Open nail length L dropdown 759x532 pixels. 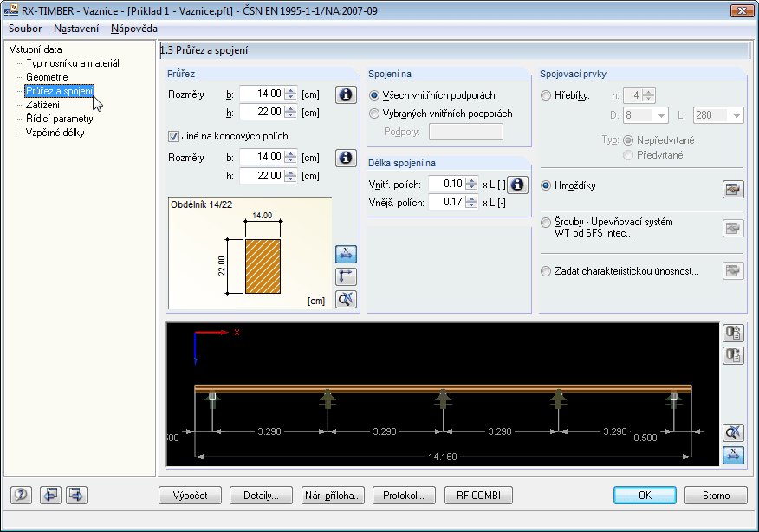coord(736,116)
